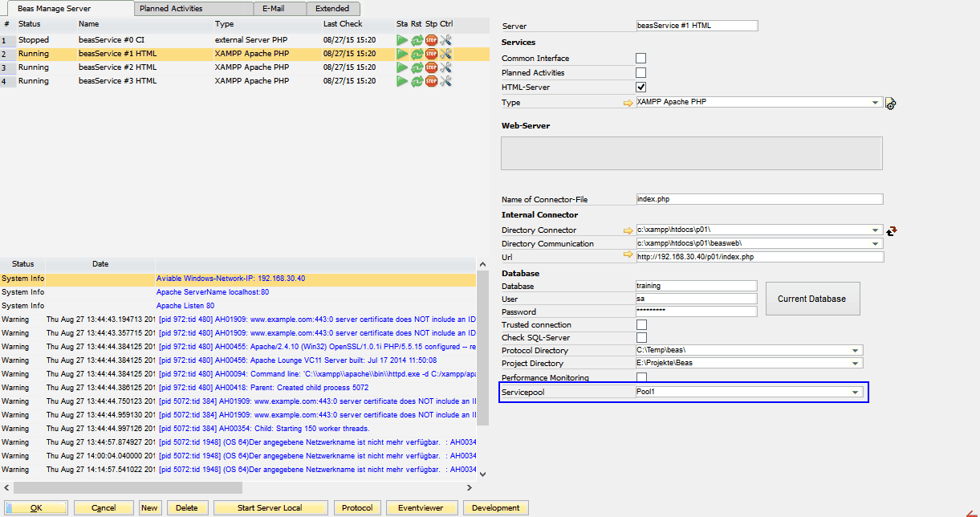980x517 pixels.
Task: Tick the Trusted connection checkbox
Action: click(x=640, y=325)
